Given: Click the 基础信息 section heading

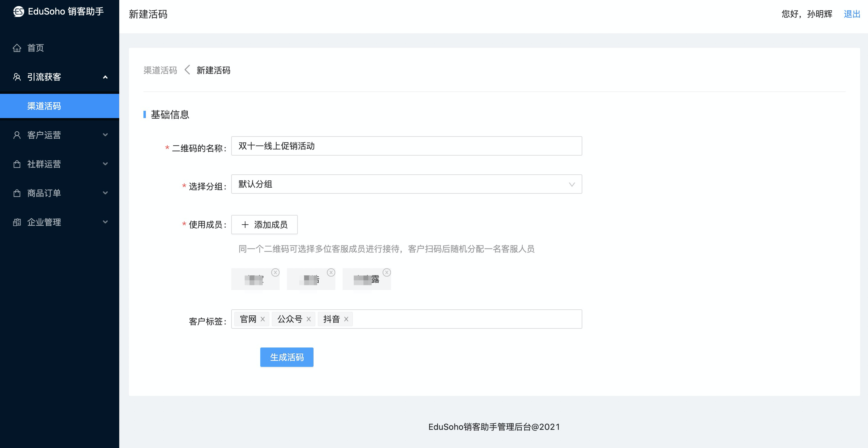Looking at the screenshot, I should pos(170,115).
